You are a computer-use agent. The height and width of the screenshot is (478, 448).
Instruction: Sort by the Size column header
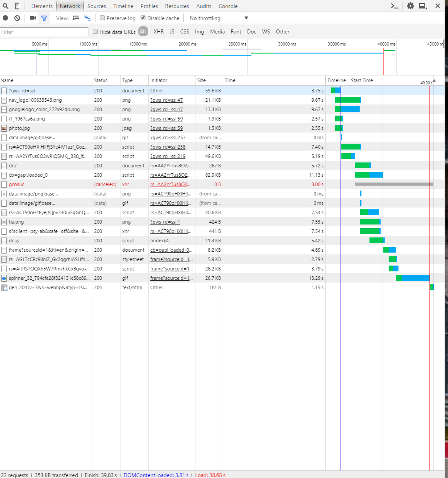click(209, 80)
